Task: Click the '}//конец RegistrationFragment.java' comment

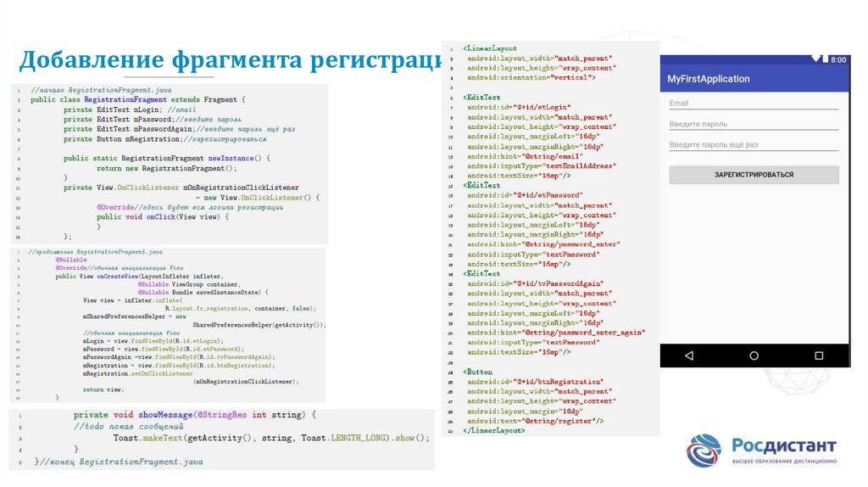Action: (118, 462)
